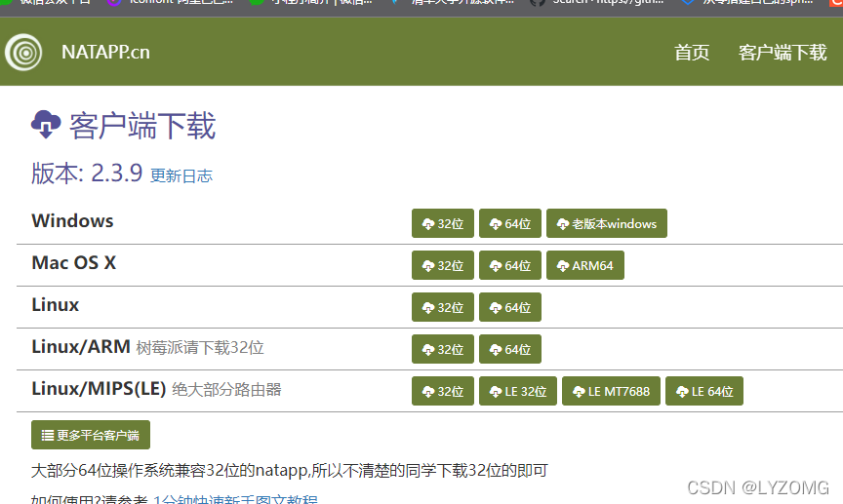Open 客户端下载 in the header navigation

tap(783, 53)
